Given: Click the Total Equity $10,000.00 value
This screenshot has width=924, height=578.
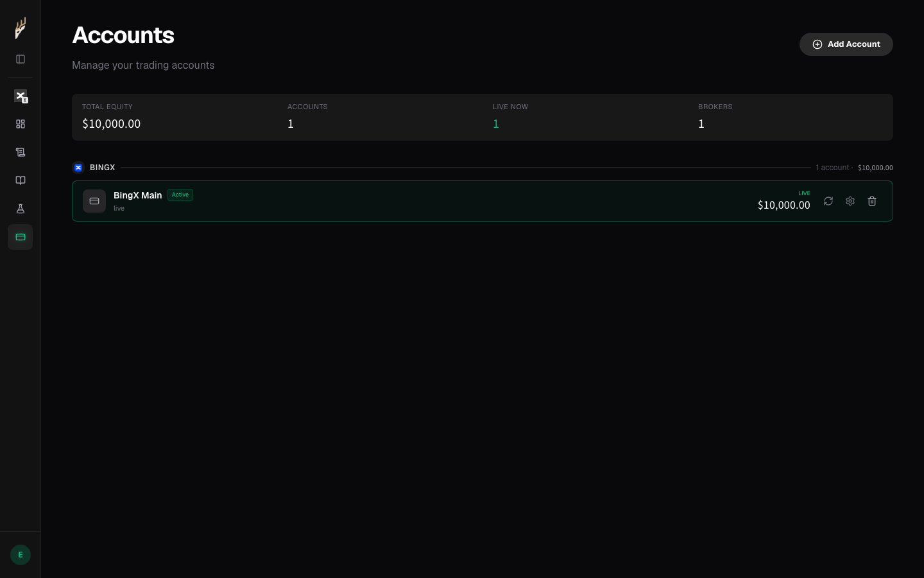Looking at the screenshot, I should (111, 124).
